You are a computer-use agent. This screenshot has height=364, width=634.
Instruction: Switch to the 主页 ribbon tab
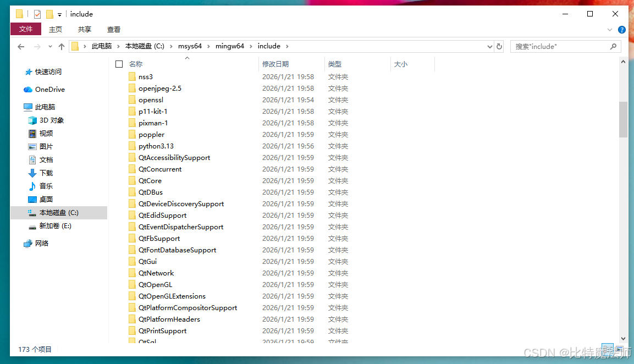pyautogui.click(x=56, y=30)
